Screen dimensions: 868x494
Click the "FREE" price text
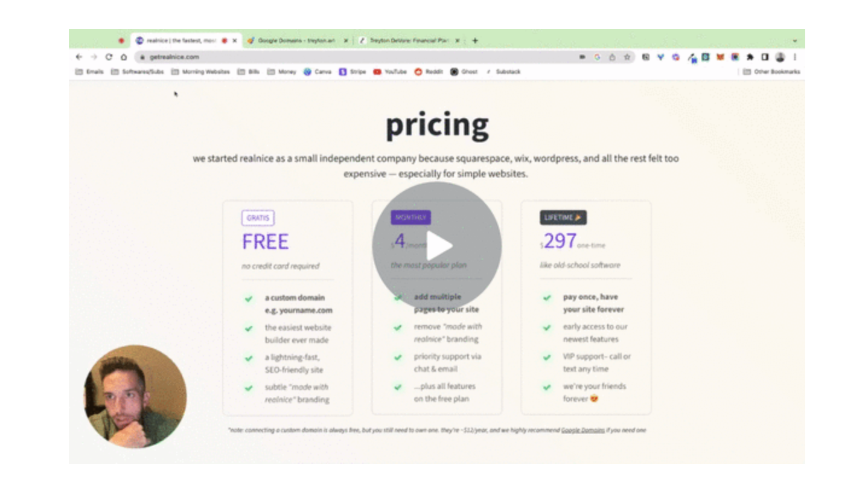pyautogui.click(x=265, y=242)
